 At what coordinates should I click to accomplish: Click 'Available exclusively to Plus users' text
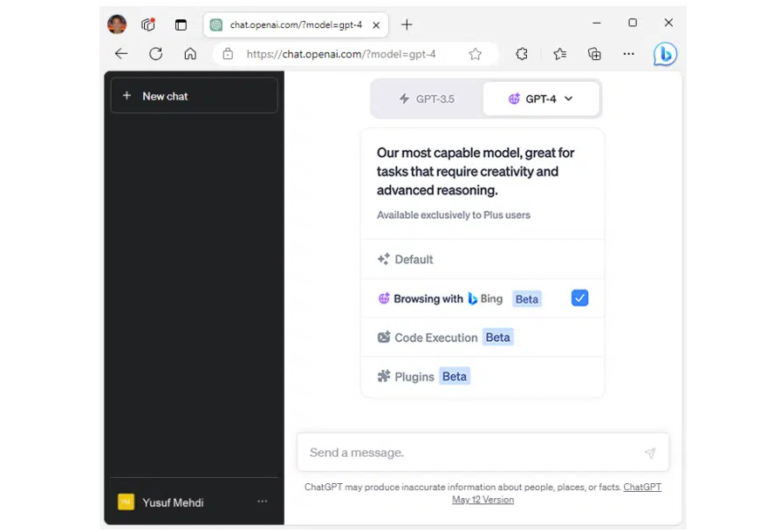pyautogui.click(x=453, y=215)
